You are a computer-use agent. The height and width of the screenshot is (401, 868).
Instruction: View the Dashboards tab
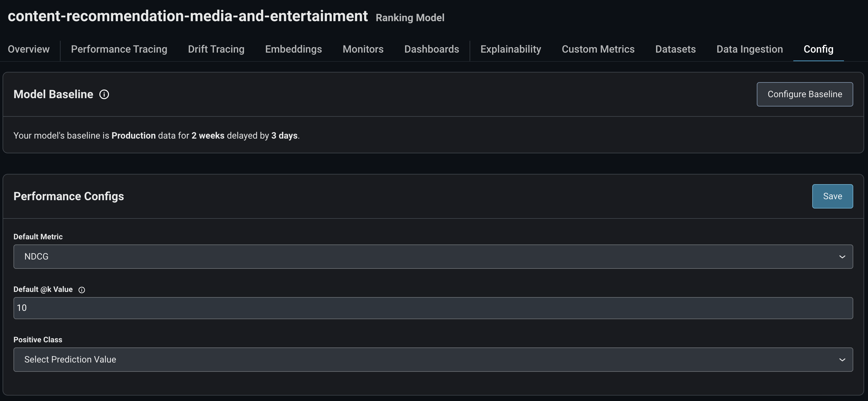(431, 49)
